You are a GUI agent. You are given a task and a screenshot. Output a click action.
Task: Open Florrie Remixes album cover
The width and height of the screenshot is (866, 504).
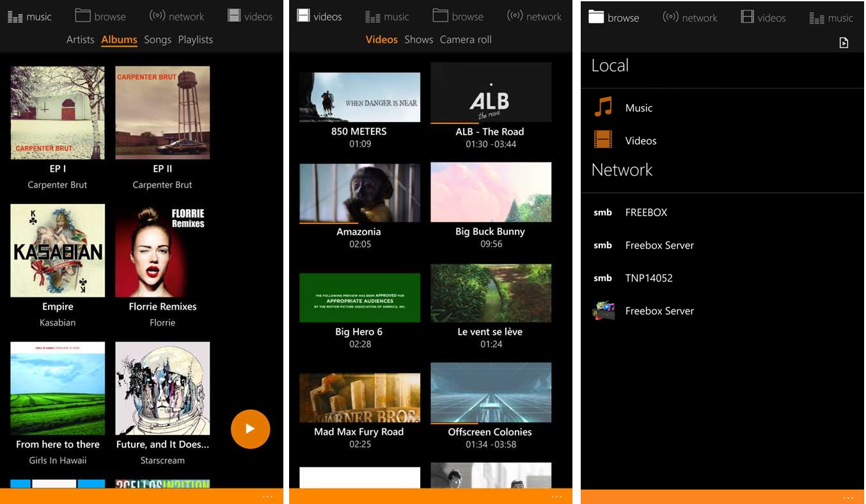point(162,250)
